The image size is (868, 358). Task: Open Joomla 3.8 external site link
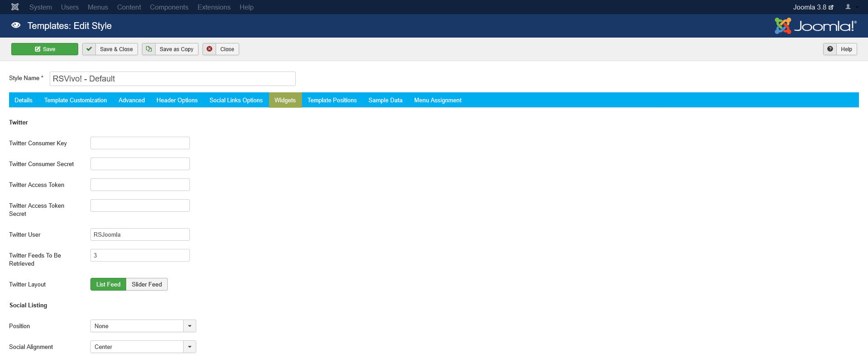(x=813, y=7)
